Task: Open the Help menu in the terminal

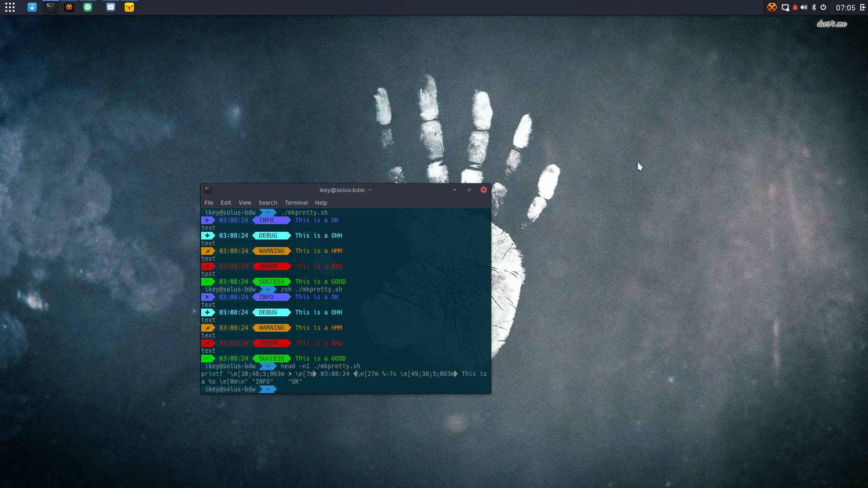Action: coord(321,203)
